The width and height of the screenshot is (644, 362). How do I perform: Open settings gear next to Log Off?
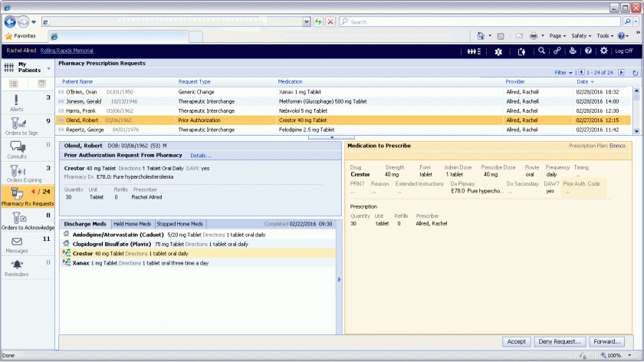click(603, 51)
